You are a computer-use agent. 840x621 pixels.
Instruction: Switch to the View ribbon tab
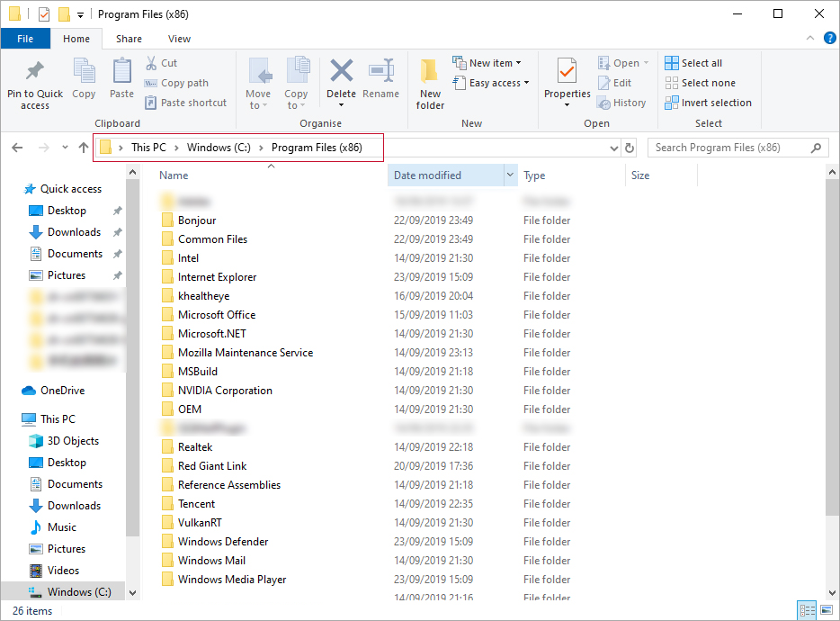[x=179, y=39]
